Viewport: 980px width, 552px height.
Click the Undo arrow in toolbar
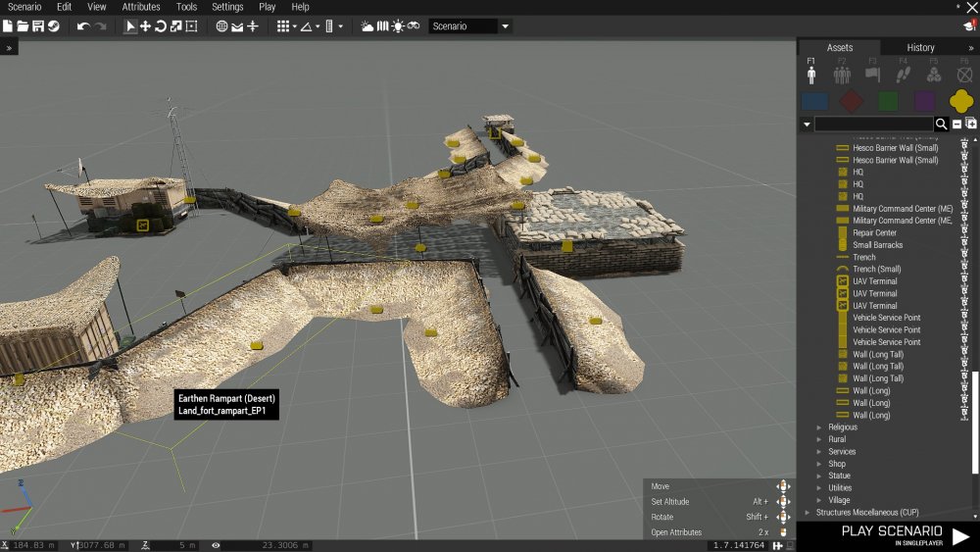(x=82, y=26)
